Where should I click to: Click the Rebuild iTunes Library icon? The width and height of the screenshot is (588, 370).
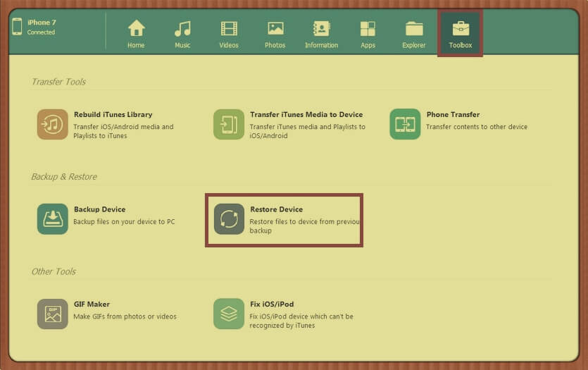tap(53, 124)
